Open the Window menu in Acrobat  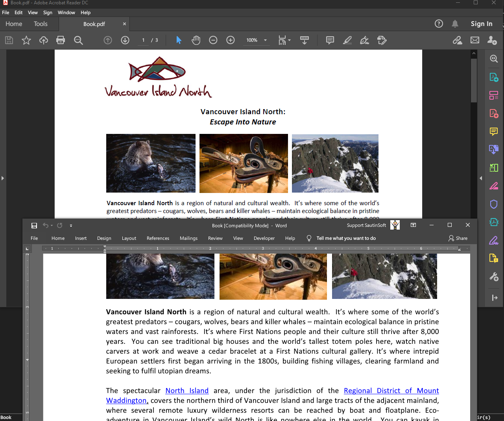pos(66,13)
